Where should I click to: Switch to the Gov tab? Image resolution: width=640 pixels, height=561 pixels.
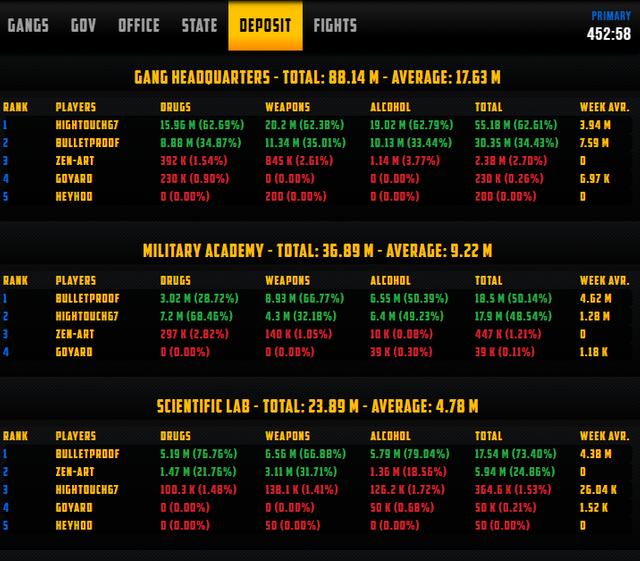tap(83, 26)
